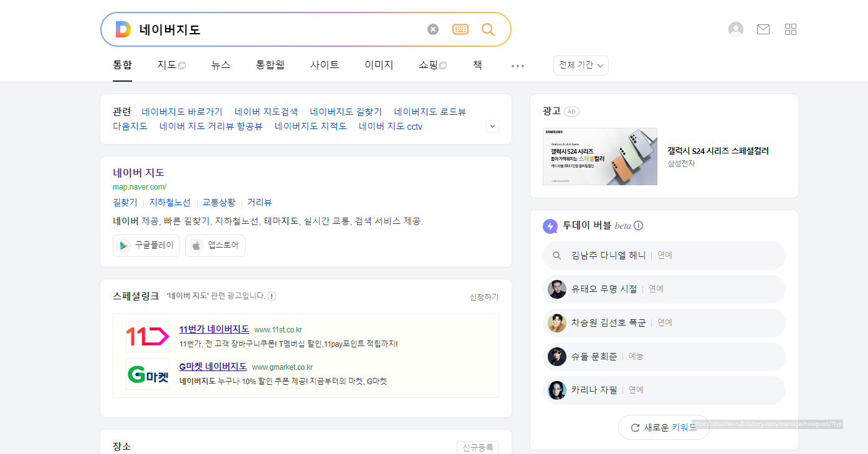Select the 통합 tab
Image resolution: width=868 pixels, height=454 pixels.
point(122,65)
